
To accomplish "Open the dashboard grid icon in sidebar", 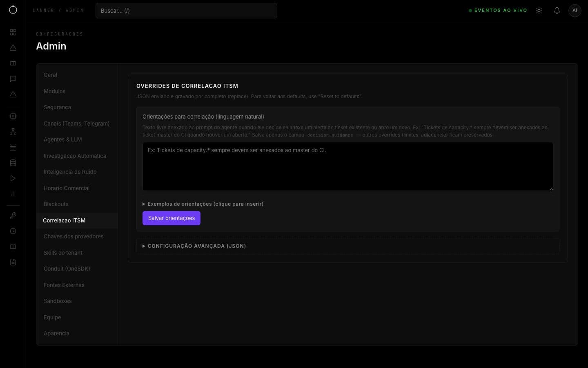I will tap(13, 32).
